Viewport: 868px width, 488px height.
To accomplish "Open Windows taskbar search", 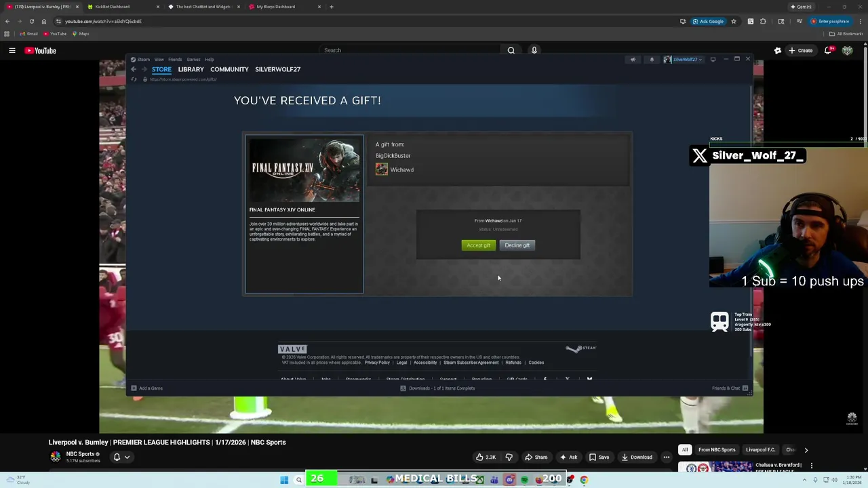I will tap(298, 480).
